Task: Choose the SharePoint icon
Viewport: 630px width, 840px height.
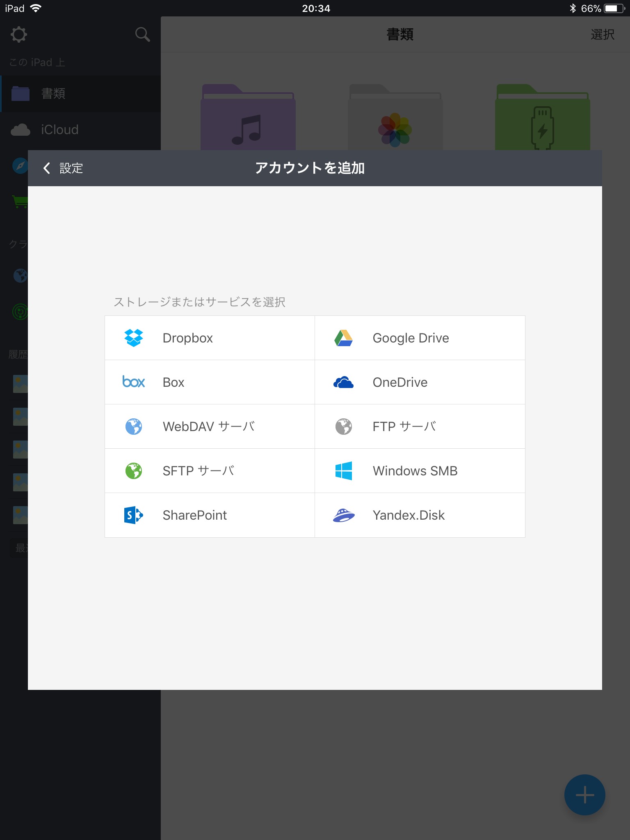Action: [x=133, y=515]
